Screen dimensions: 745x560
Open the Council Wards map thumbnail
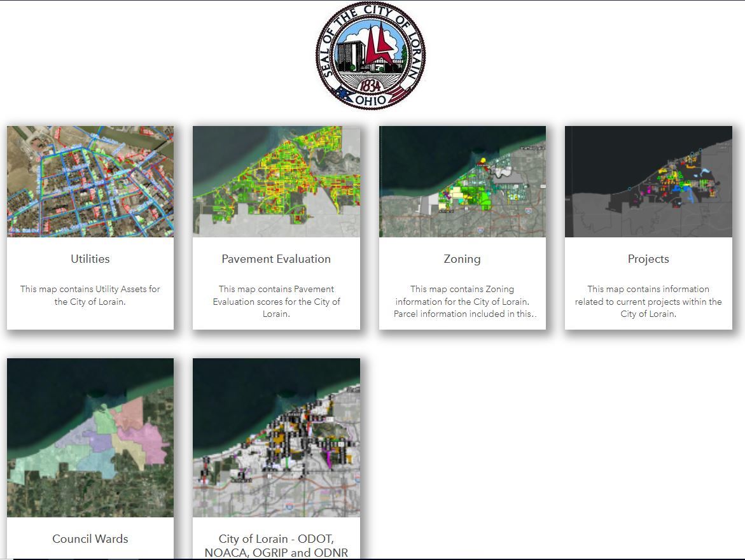(90, 437)
